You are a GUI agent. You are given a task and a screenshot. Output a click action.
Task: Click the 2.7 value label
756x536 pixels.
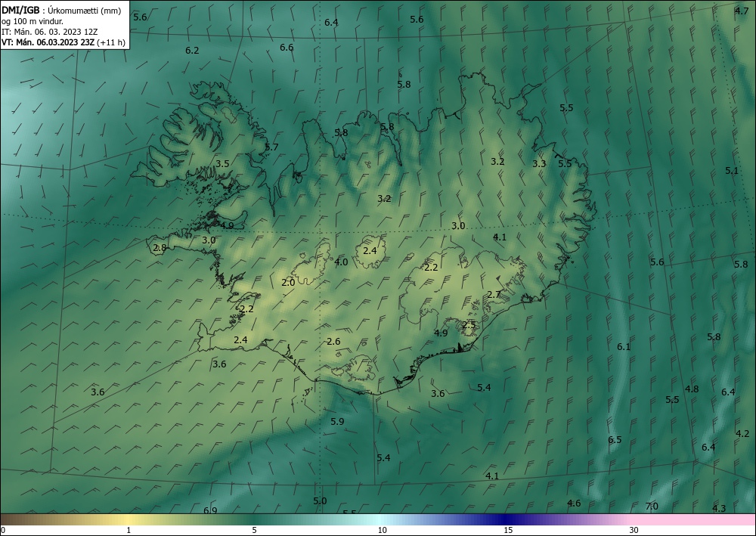[x=494, y=295]
